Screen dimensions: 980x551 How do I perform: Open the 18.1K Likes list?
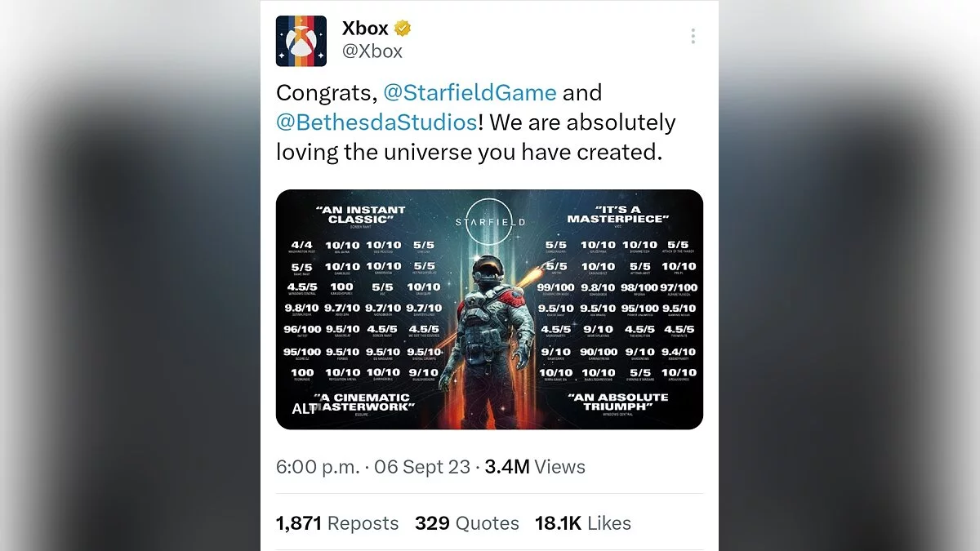pos(582,523)
